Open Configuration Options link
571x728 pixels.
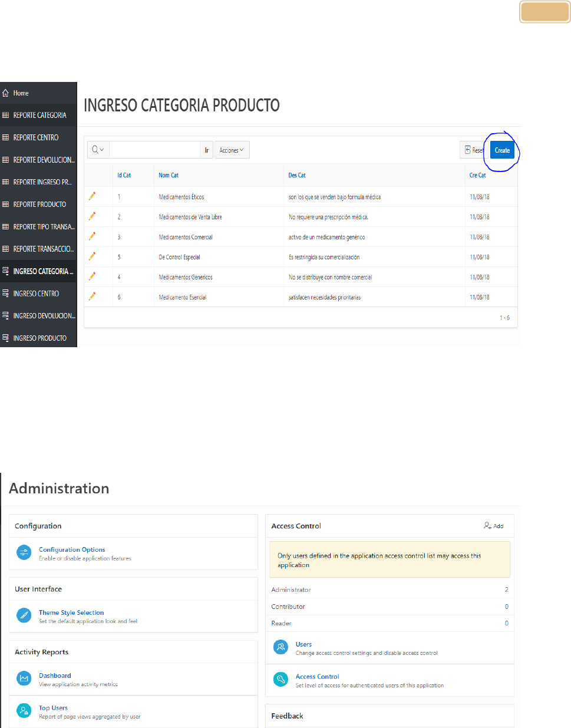pyautogui.click(x=72, y=549)
